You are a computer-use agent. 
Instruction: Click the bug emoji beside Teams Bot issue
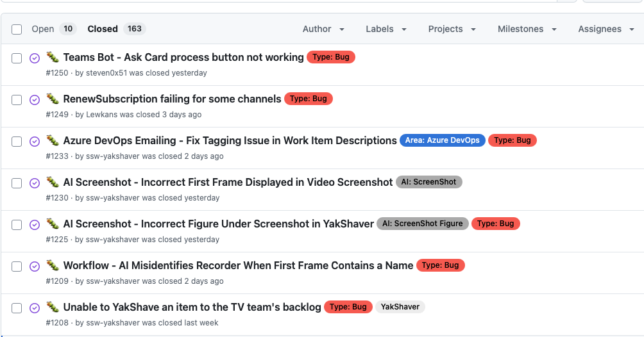[53, 57]
